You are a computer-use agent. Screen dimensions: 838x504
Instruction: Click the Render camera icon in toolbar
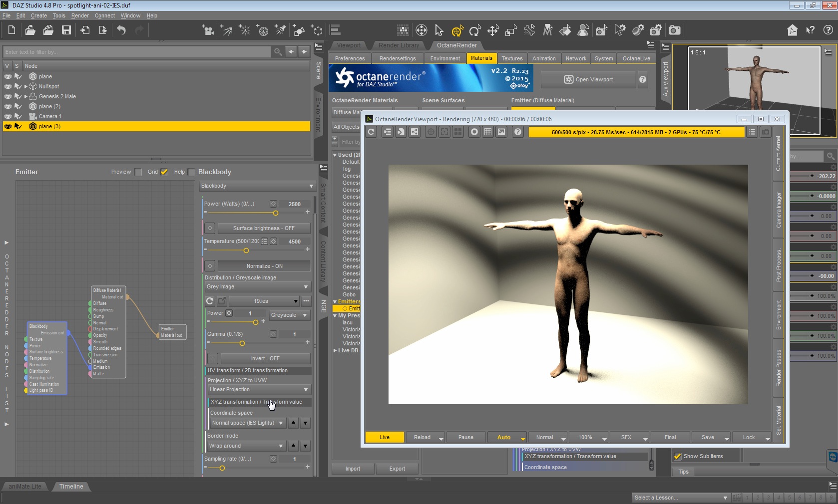[x=675, y=30]
